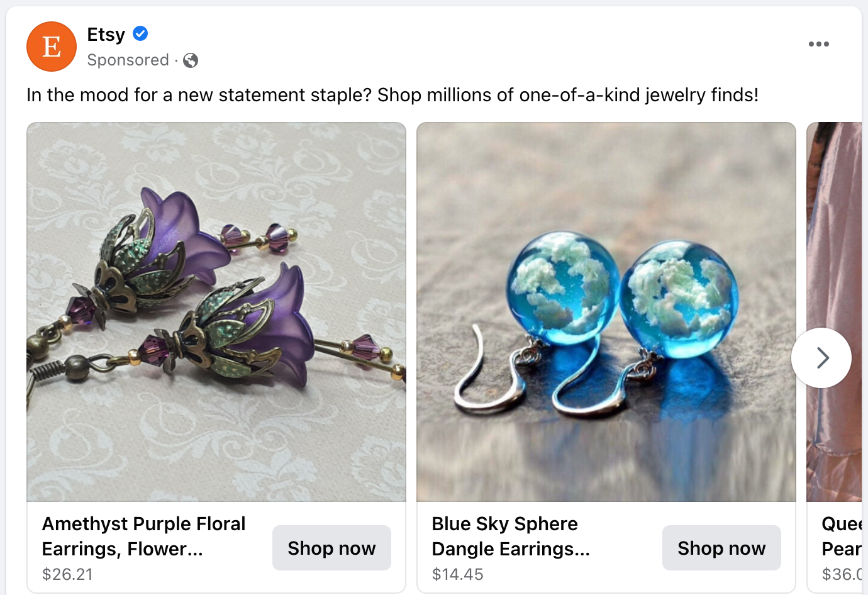The height and width of the screenshot is (595, 868).
Task: Click Shop now for the Amethyst Purple Floral Earrings
Action: [331, 548]
